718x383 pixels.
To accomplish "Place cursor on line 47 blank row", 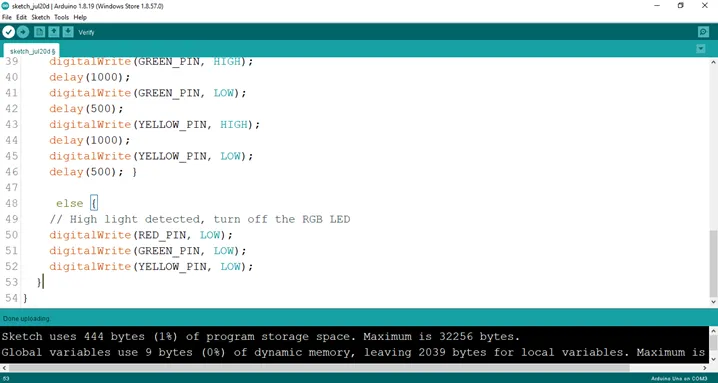I will tap(366, 187).
